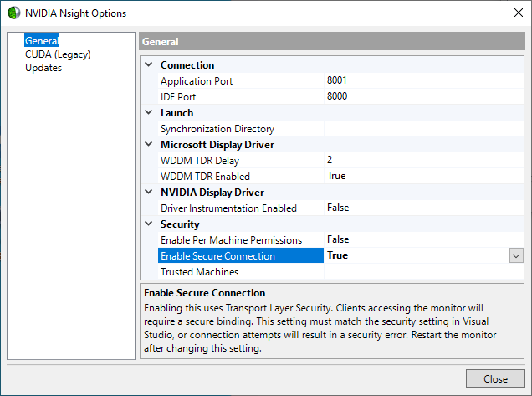This screenshot has height=396, width=532.
Task: Collapse the Security section
Action: (149, 224)
